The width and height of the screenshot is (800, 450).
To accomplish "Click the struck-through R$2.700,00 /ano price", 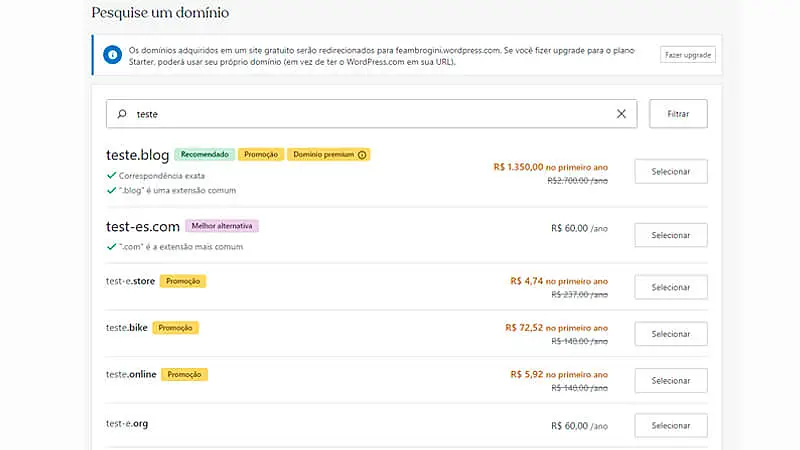I will coord(578,181).
